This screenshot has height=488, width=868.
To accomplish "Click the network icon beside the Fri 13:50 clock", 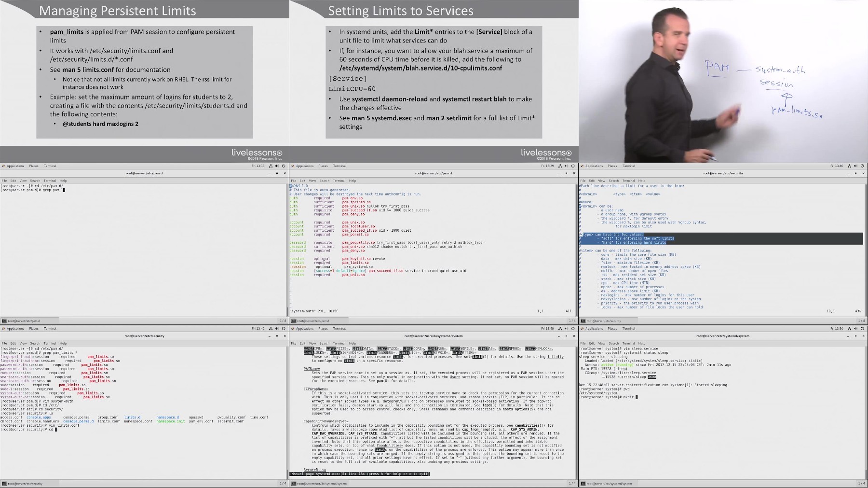I will 849,329.
